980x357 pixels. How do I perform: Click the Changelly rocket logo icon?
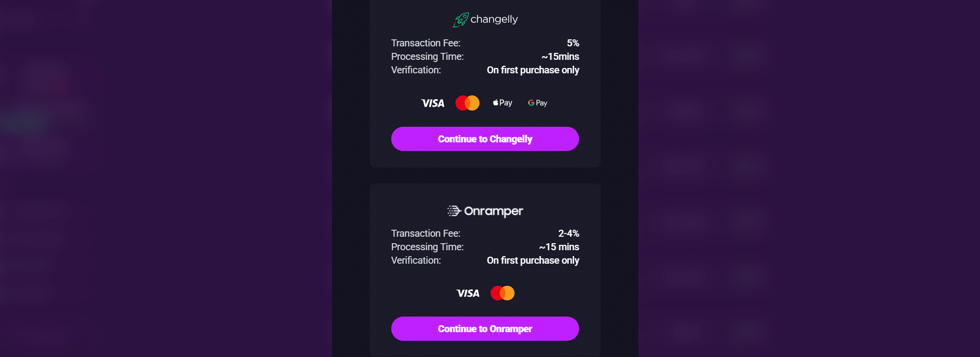(460, 19)
